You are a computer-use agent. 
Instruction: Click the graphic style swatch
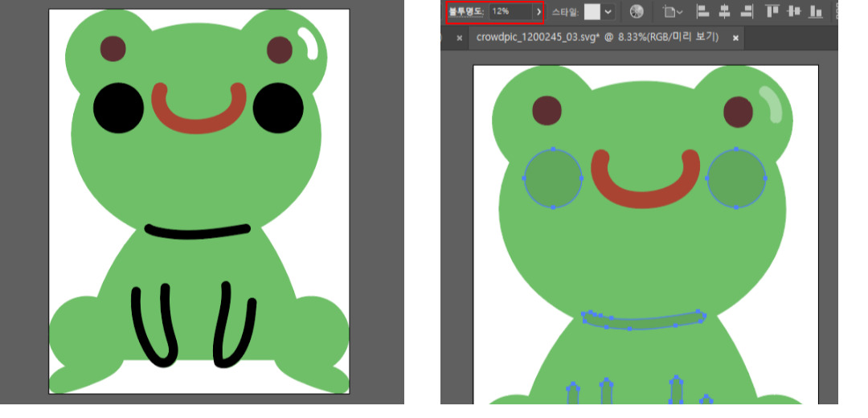click(592, 12)
